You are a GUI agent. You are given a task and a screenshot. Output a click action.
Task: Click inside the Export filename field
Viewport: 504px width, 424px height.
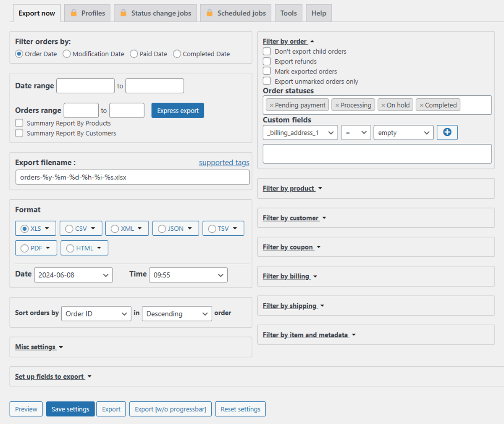132,177
